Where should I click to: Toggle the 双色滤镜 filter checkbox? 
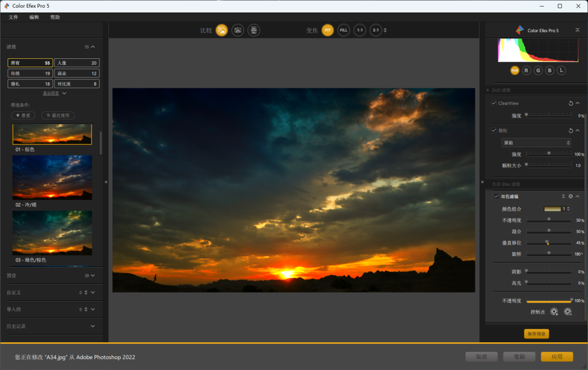point(495,196)
